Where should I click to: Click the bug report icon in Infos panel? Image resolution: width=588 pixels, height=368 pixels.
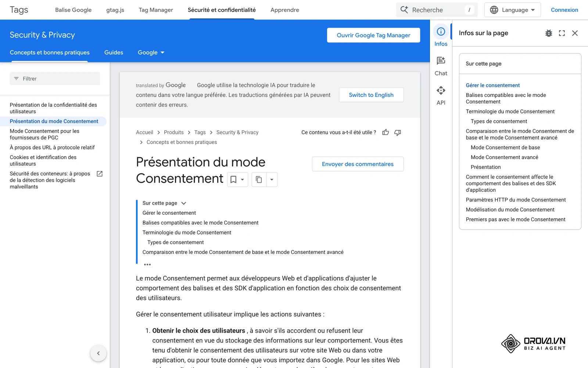549,33
